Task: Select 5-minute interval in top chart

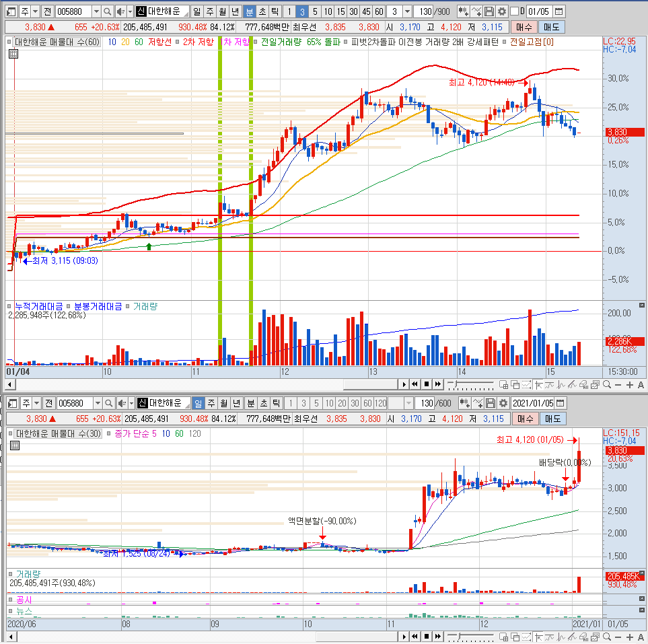Action: tap(315, 11)
